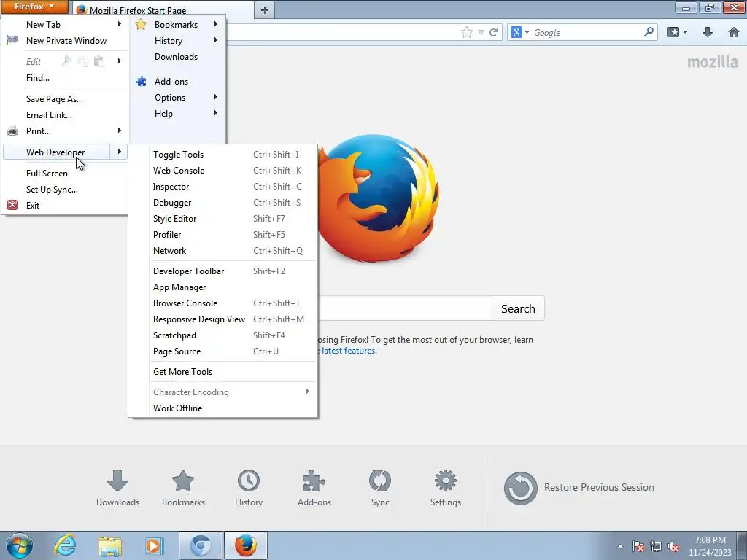The height and width of the screenshot is (560, 747).
Task: Switch to Chrome in the taskbar
Action: click(x=201, y=545)
